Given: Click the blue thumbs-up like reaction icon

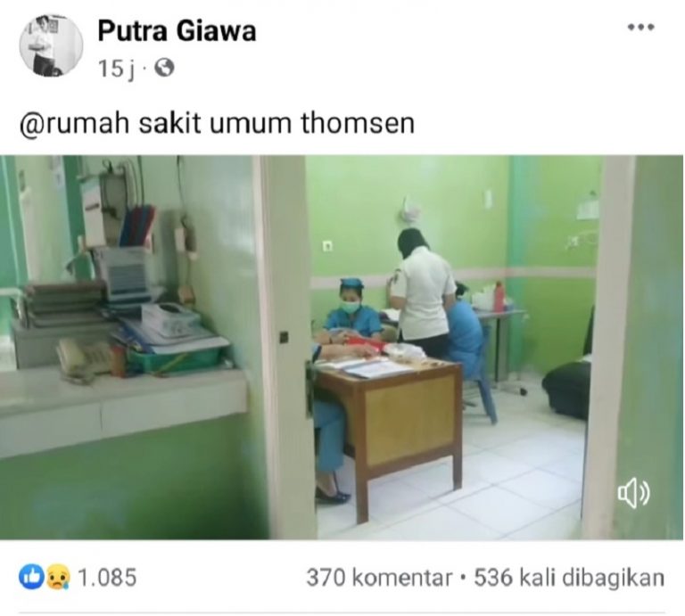Looking at the screenshot, I should click(x=31, y=577).
